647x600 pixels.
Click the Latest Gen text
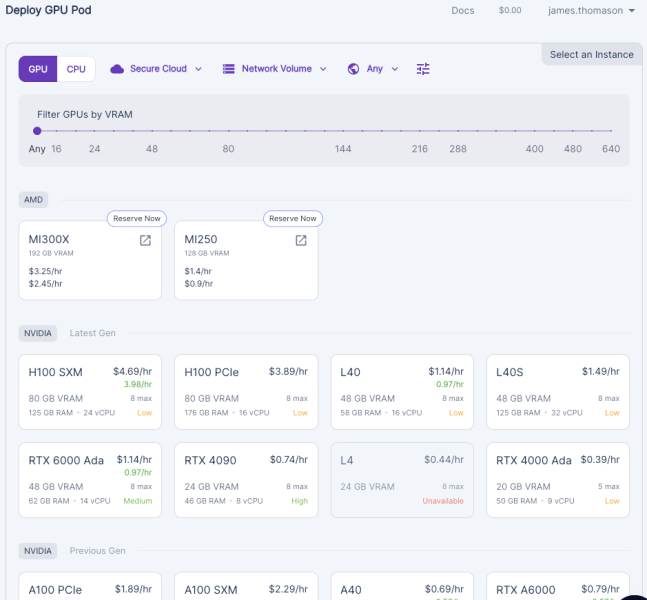(92, 333)
